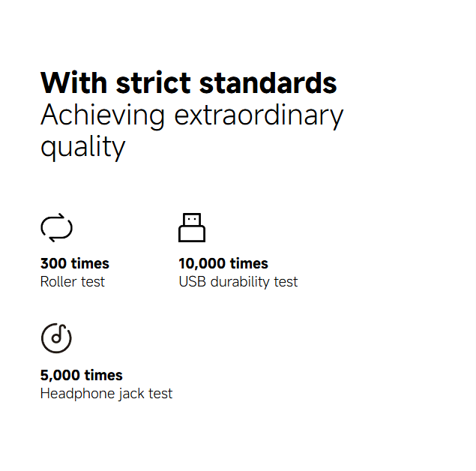
Task: Click the word "USB" in the caption
Action: click(192, 282)
